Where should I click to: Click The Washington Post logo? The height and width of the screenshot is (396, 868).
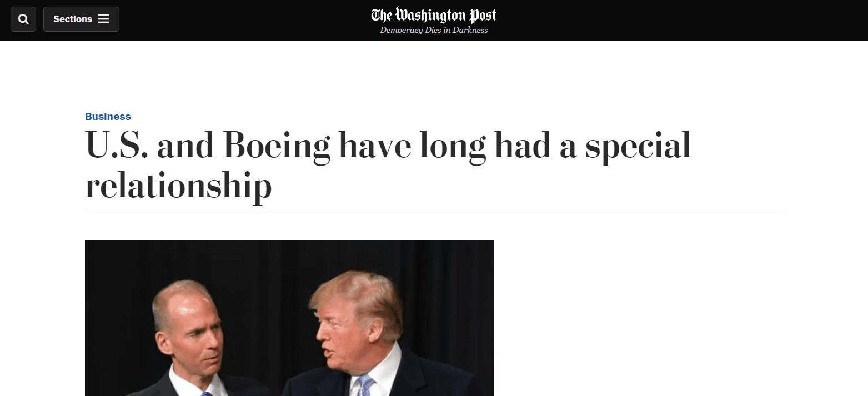(434, 15)
